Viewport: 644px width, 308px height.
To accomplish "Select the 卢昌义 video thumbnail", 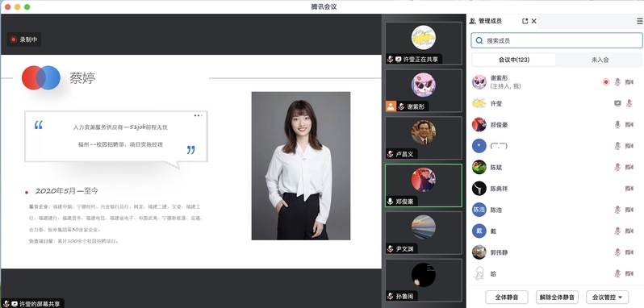I will click(424, 138).
